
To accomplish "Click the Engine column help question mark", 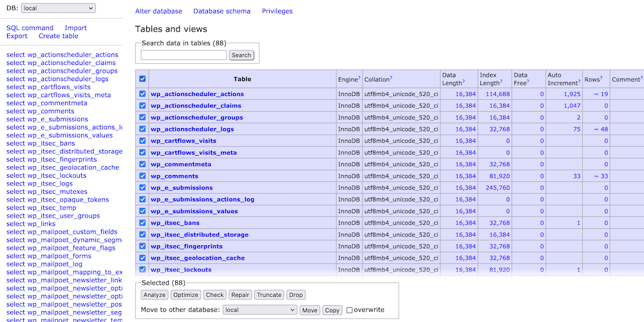I will point(359,77).
